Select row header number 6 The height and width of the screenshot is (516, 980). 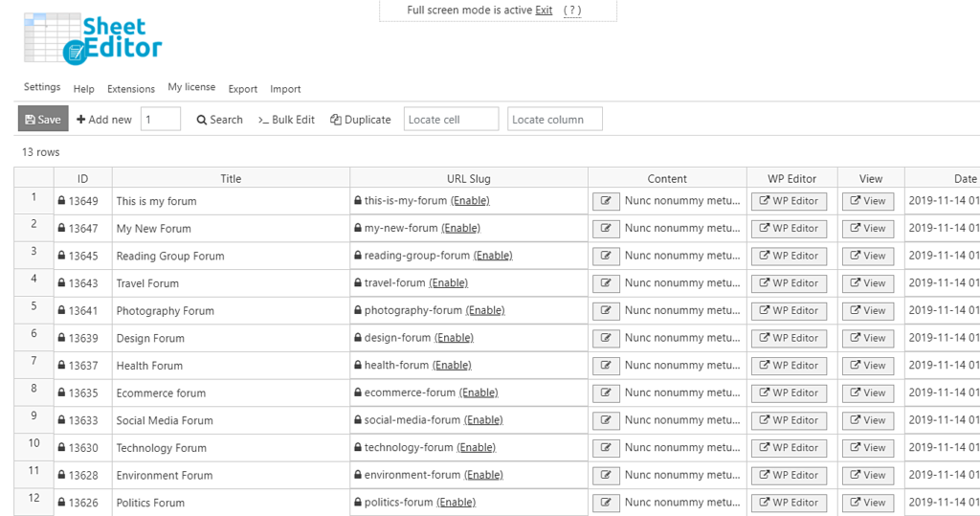pyautogui.click(x=33, y=338)
